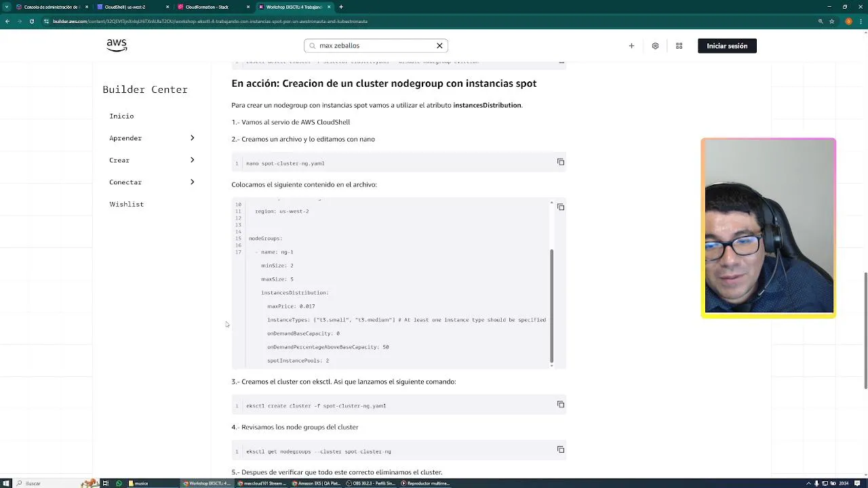Click the YAML code block scrollbar thumb

tap(551, 305)
